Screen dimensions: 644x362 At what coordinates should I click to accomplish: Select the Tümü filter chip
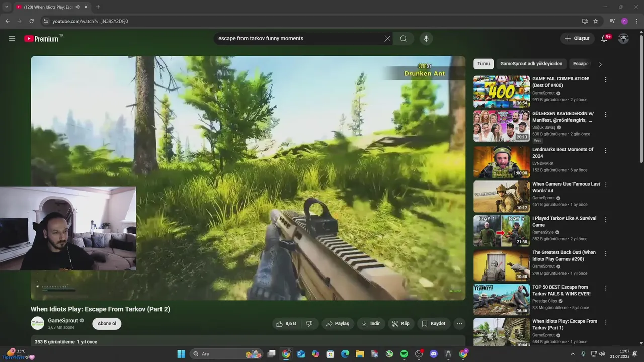(x=484, y=64)
